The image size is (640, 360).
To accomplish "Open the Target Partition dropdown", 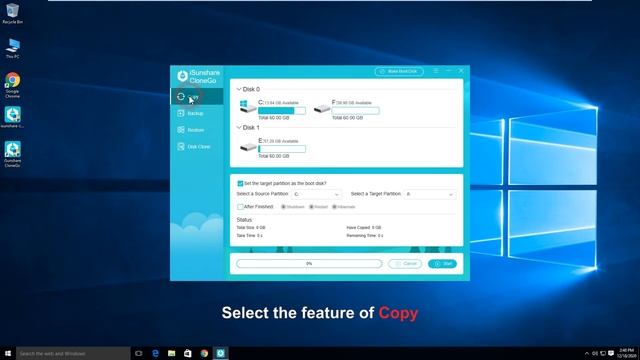I will click(x=430, y=194).
